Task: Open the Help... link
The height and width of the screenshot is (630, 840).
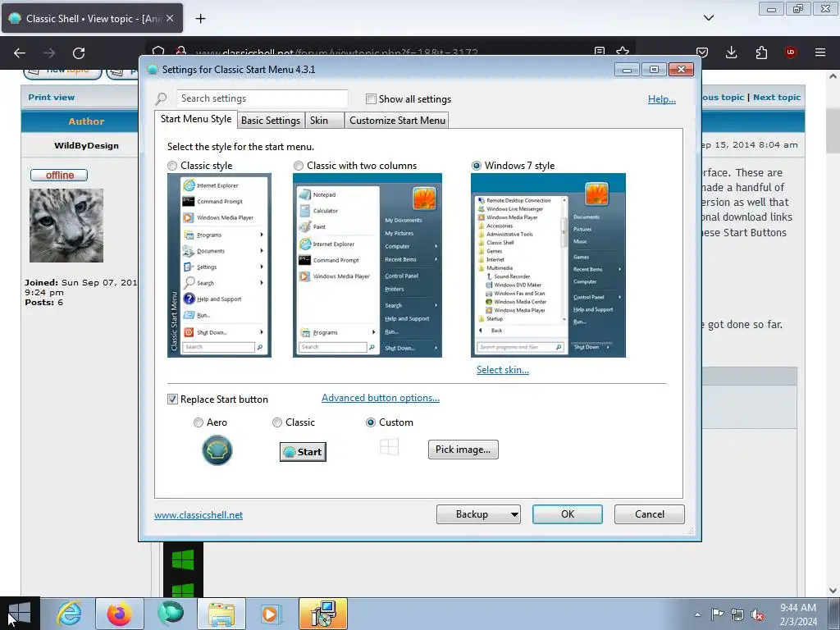Action: click(x=662, y=99)
